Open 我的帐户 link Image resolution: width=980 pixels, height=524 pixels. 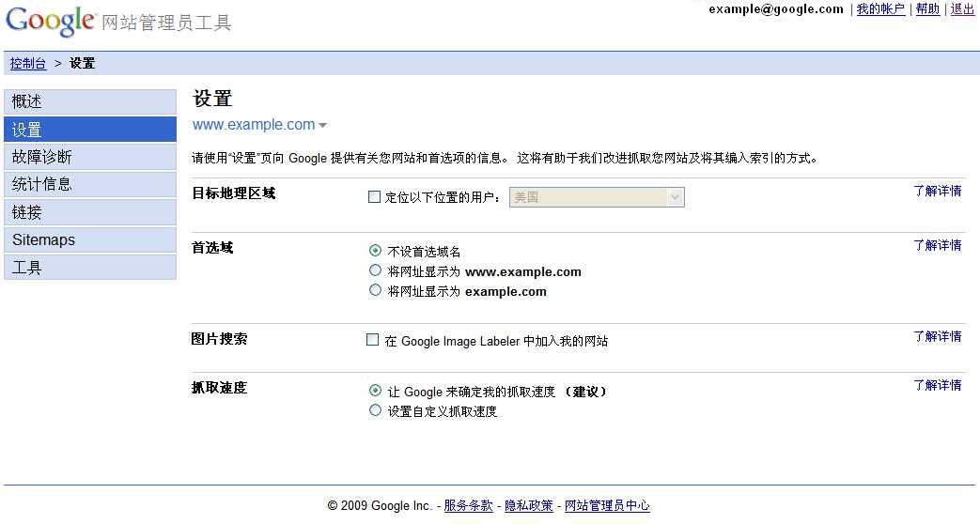tap(880, 8)
